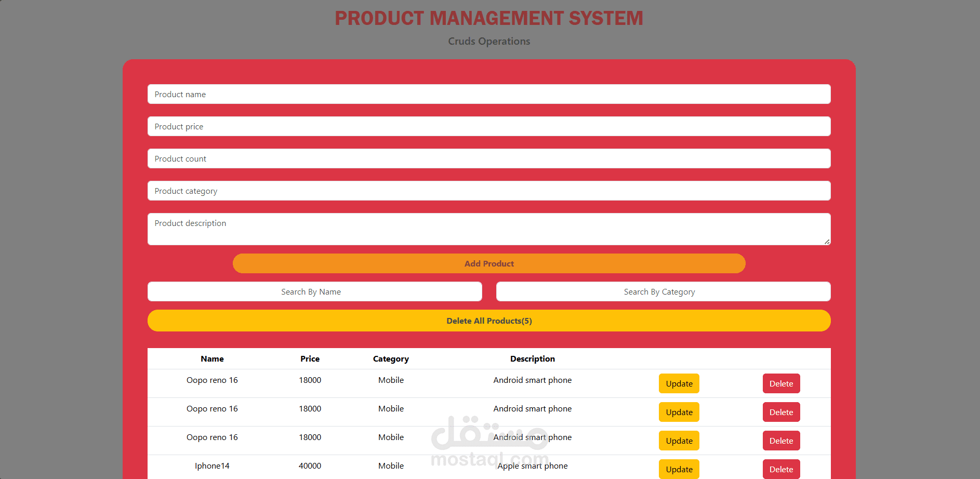The width and height of the screenshot is (980, 479).
Task: Click the Price column header
Action: point(310,358)
